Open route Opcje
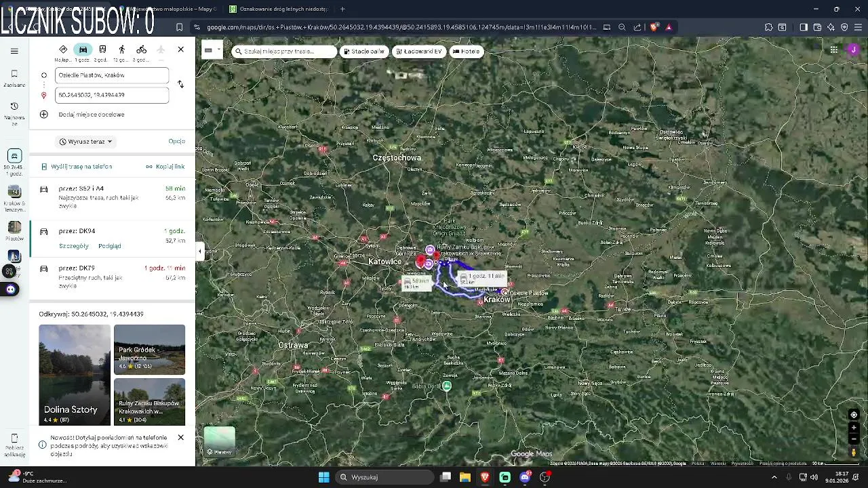Image resolution: width=868 pixels, height=488 pixels. 176,142
